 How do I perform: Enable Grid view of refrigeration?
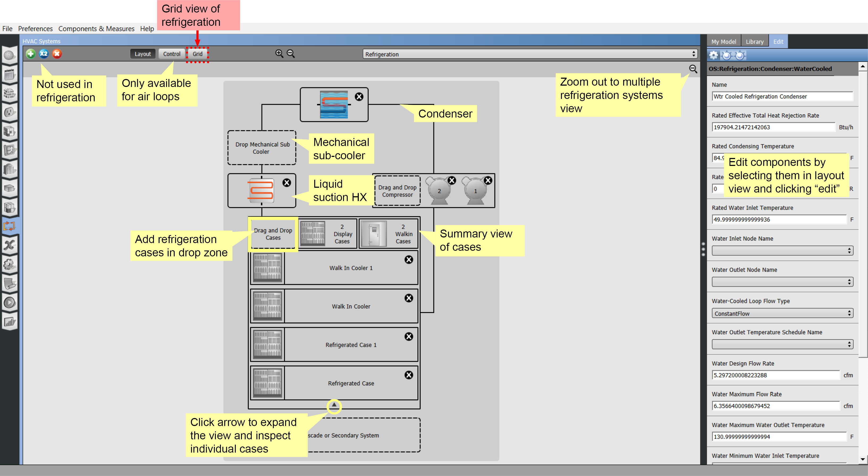coord(197,54)
